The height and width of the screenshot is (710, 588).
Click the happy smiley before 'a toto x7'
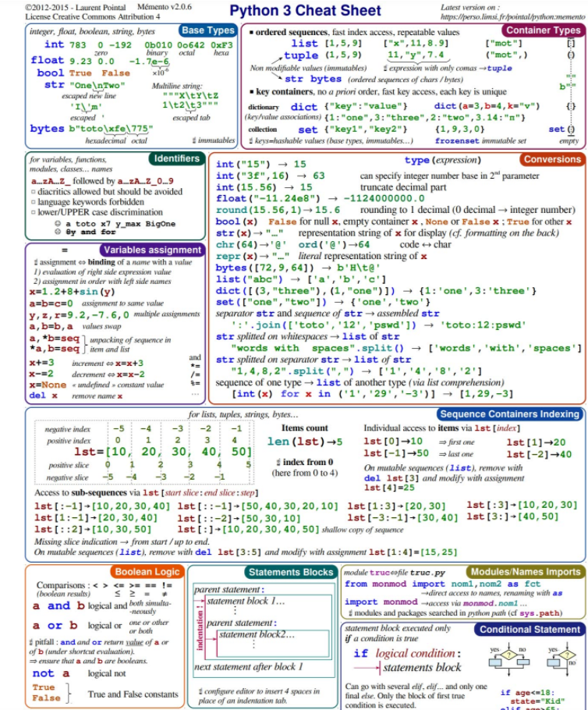click(58, 224)
